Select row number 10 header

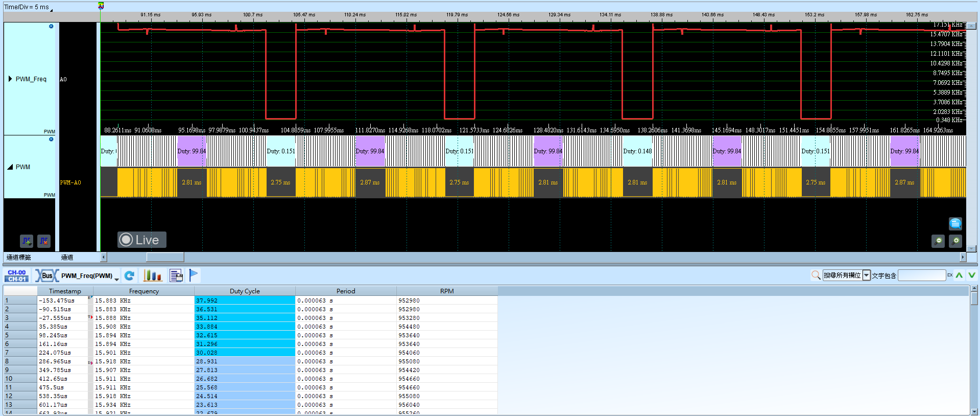[x=20, y=379]
